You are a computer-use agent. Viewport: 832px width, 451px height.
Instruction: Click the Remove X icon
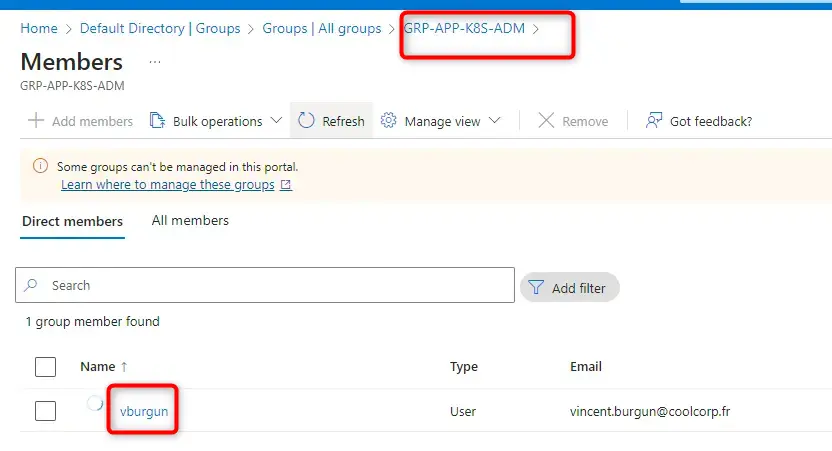tap(546, 120)
